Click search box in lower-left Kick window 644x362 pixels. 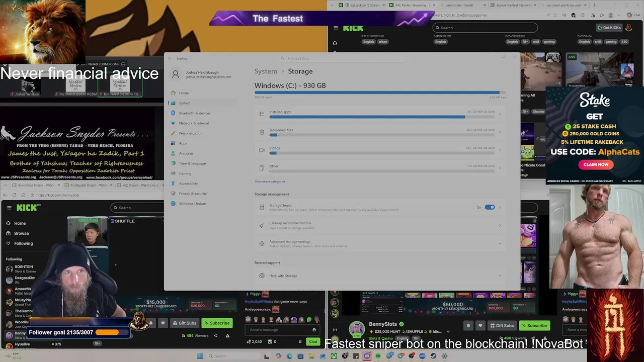pyautogui.click(x=137, y=208)
